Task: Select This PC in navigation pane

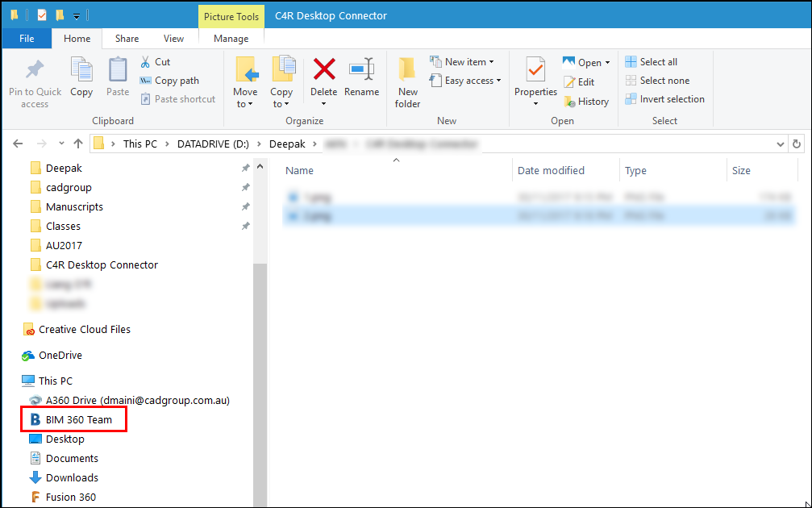Action: (47, 381)
